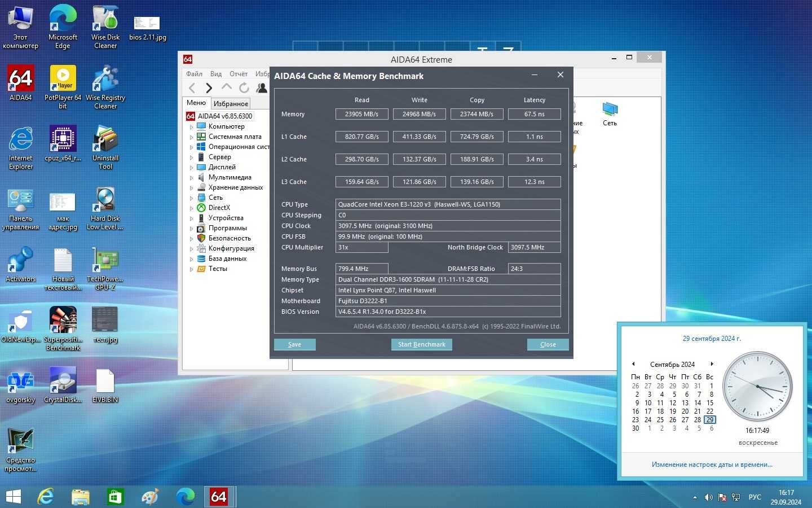Expand the DirectX tree node
This screenshot has height=508, width=812.
(x=191, y=208)
